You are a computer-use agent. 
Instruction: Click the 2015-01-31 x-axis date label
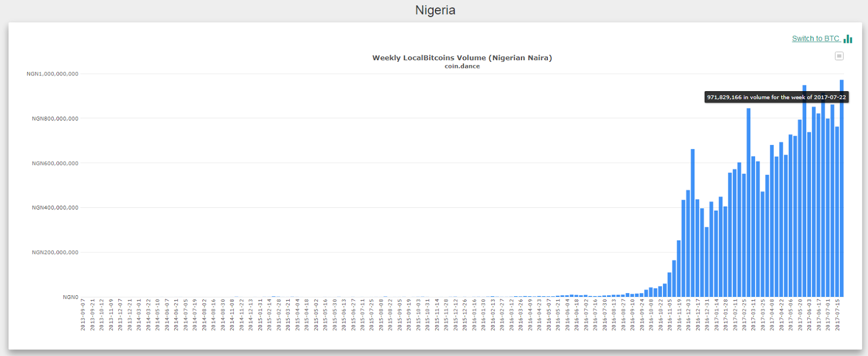[260, 315]
